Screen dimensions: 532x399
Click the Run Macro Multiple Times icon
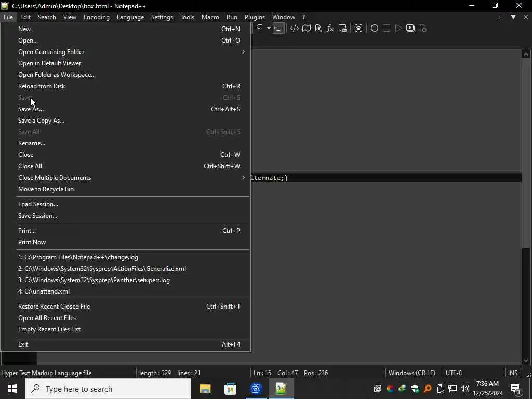tap(410, 28)
